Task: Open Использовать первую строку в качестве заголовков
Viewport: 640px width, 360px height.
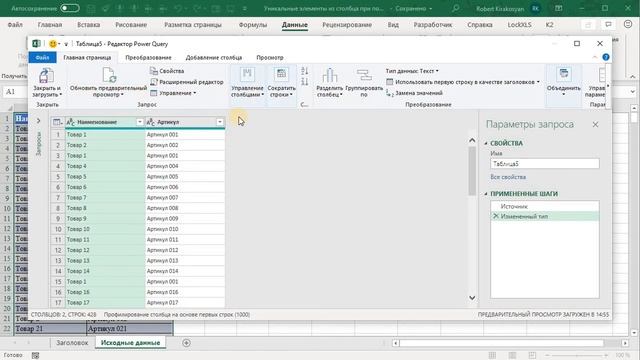Action: coord(463,82)
